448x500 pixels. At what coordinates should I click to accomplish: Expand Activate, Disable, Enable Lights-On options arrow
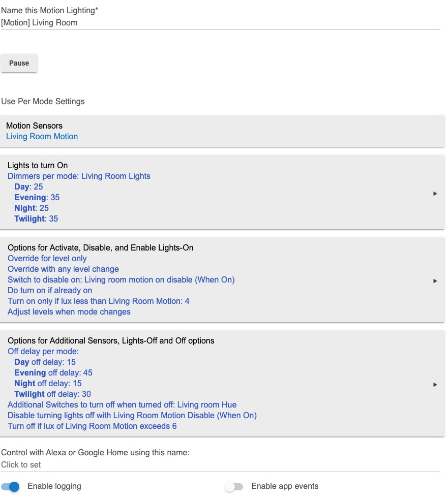(x=435, y=281)
